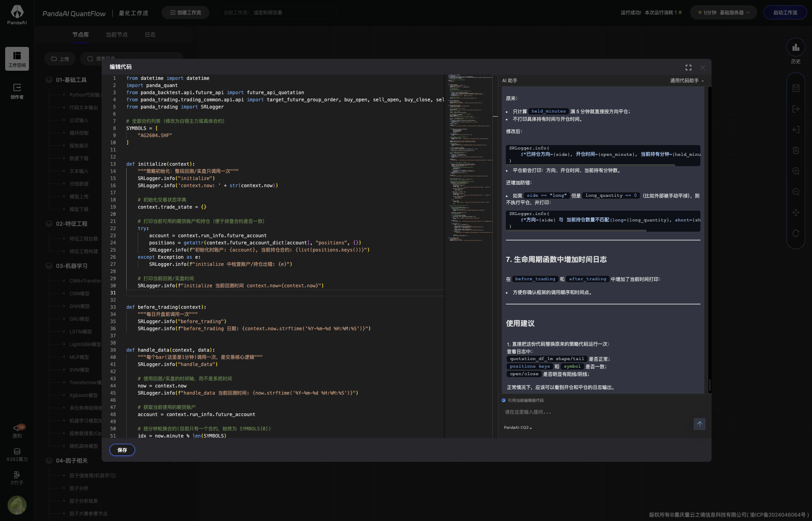Open the 创作者 creator sidebar item
Viewport: 812px width, 521px height.
[x=17, y=91]
